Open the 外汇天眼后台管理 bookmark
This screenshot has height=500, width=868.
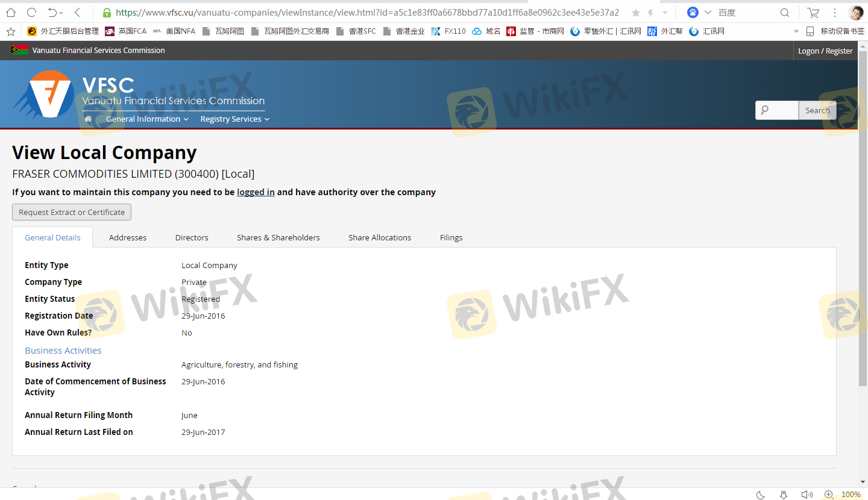pos(63,31)
